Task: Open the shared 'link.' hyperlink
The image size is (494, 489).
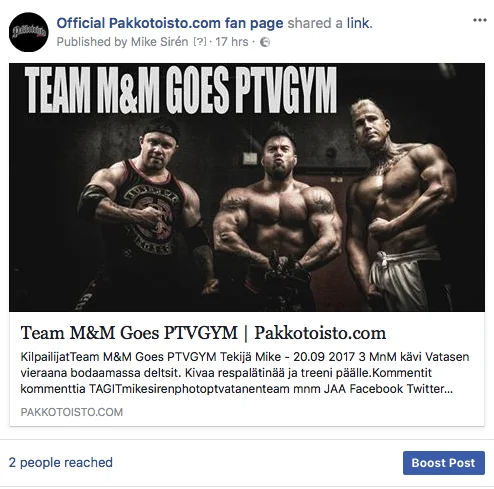Action: [x=360, y=23]
